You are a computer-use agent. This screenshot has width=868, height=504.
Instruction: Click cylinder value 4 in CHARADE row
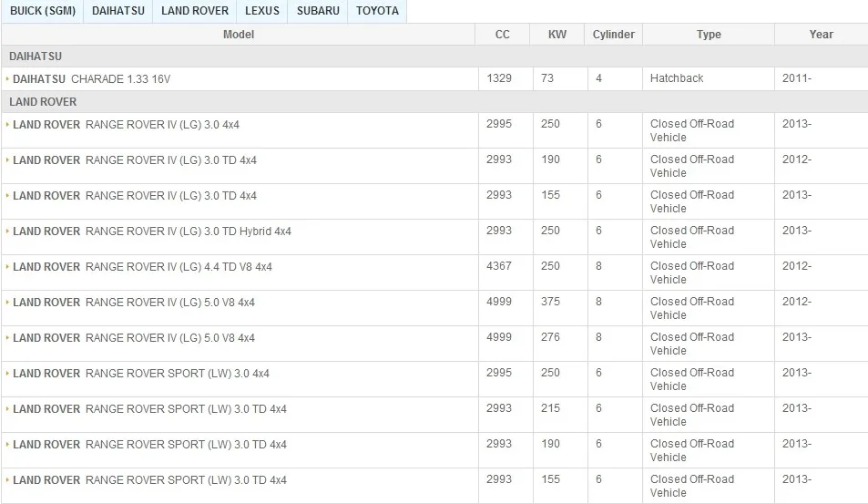pos(598,78)
